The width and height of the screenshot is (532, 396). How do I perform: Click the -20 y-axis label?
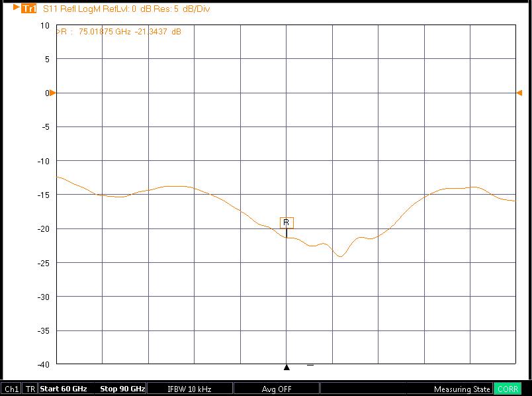44,229
